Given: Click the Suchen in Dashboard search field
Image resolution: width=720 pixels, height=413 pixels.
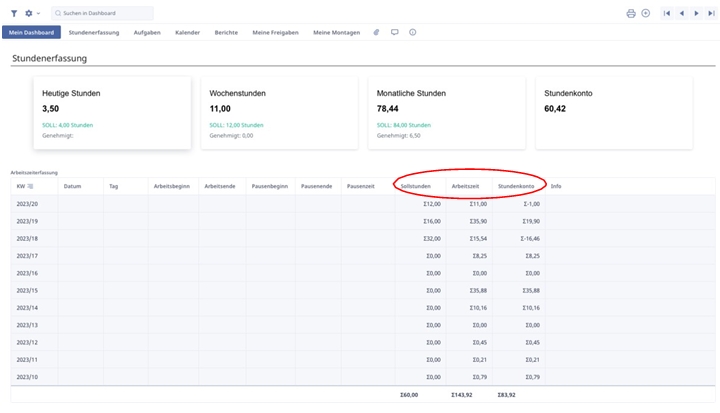Looking at the screenshot, I should tap(104, 13).
